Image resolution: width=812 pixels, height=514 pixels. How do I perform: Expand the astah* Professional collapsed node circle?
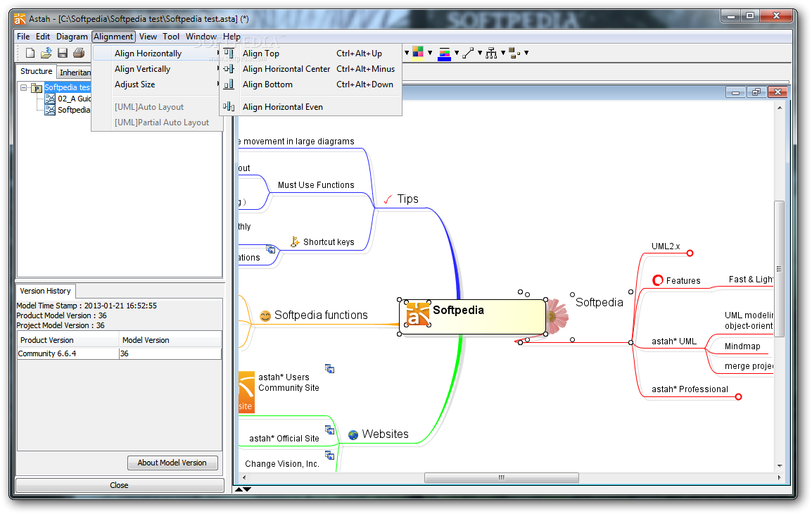(738, 396)
